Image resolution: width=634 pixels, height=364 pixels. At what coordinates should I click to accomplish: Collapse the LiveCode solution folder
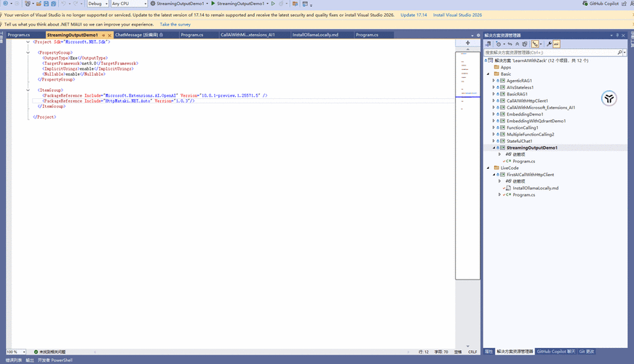click(x=488, y=168)
